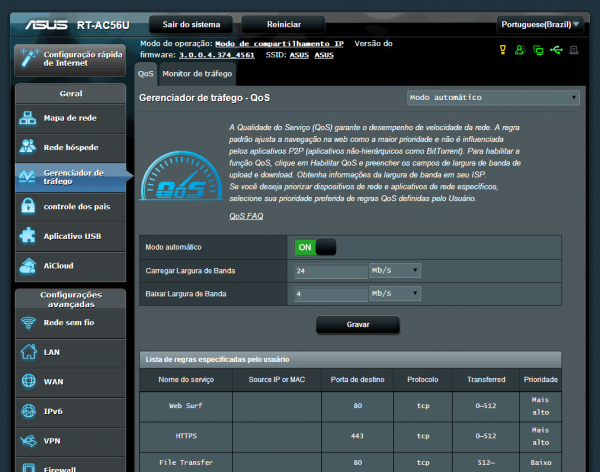Click the Protocolo column header
Image resolution: width=600 pixels, height=472 pixels.
(423, 380)
